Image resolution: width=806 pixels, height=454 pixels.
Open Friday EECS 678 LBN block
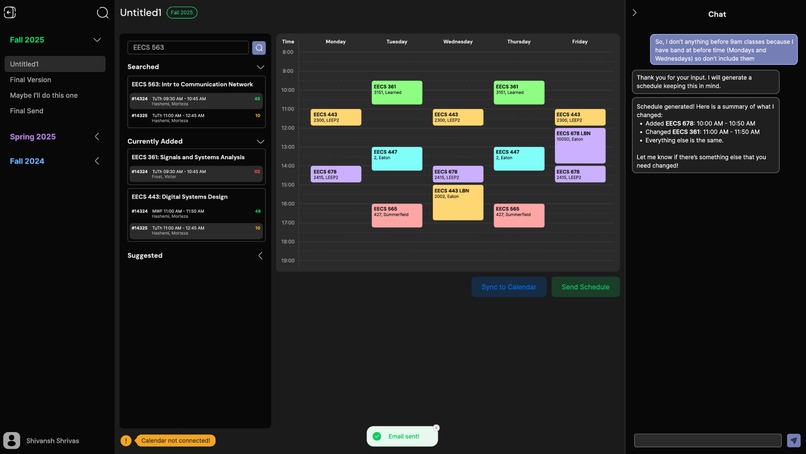(580, 146)
